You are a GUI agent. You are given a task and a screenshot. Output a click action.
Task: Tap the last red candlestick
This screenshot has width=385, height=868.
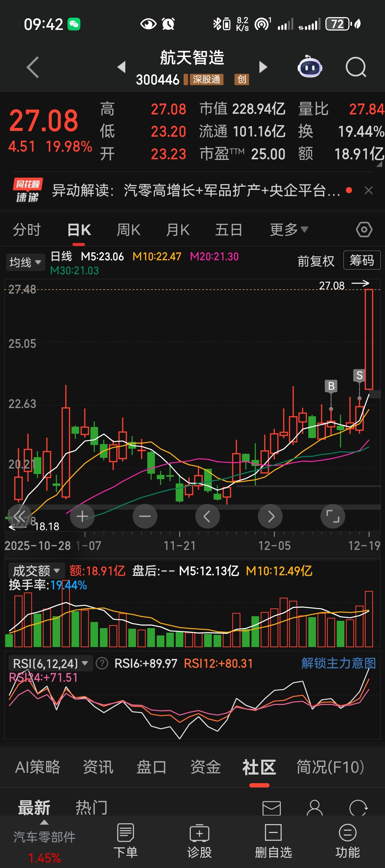(x=369, y=339)
